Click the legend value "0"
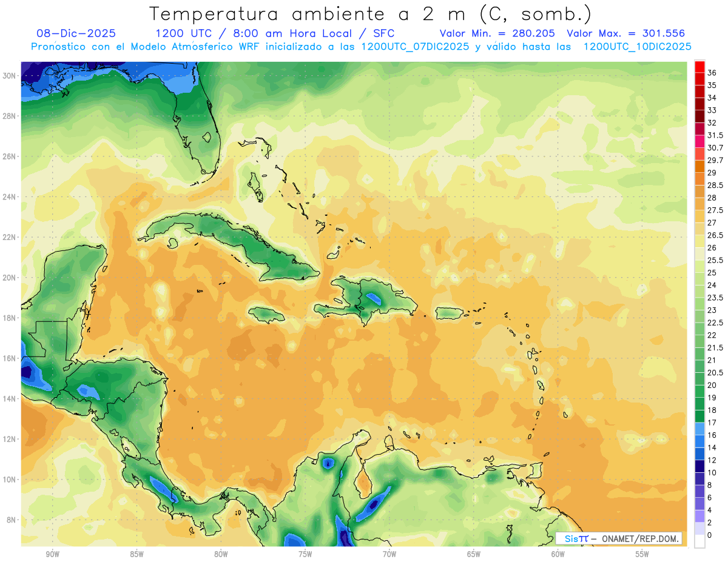 coord(709,535)
